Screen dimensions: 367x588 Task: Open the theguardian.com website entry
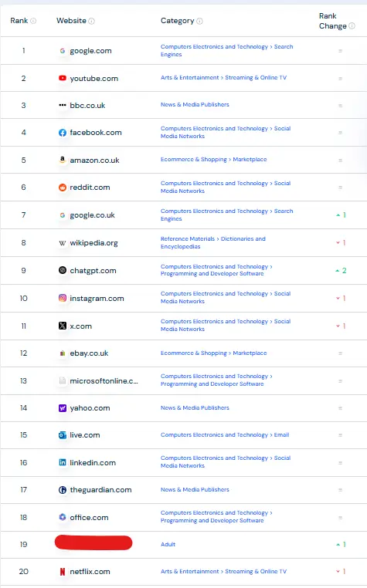100,490
